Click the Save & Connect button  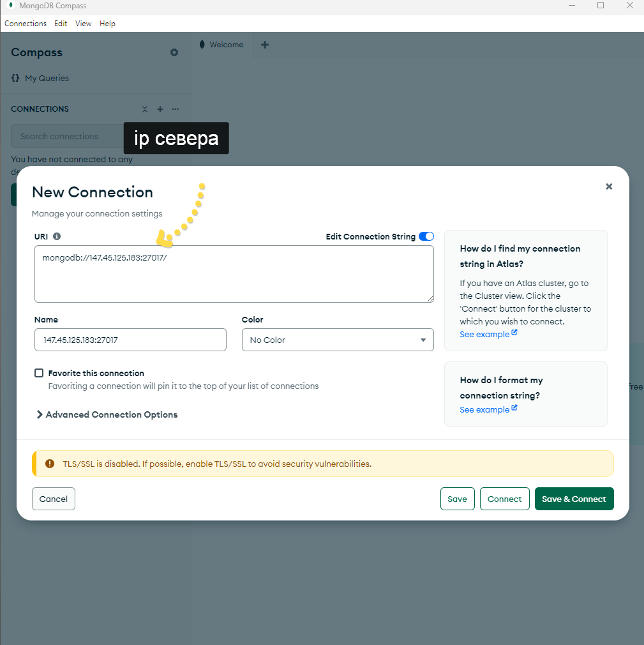[x=574, y=499]
